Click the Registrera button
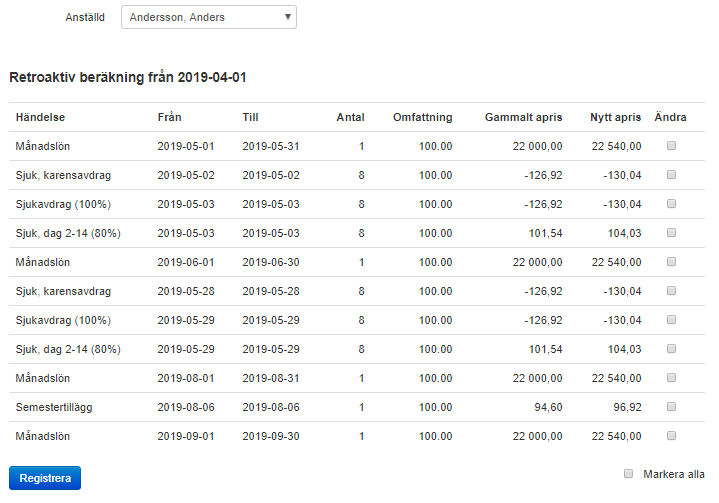Screen dimensions: 719x503 pos(45,478)
